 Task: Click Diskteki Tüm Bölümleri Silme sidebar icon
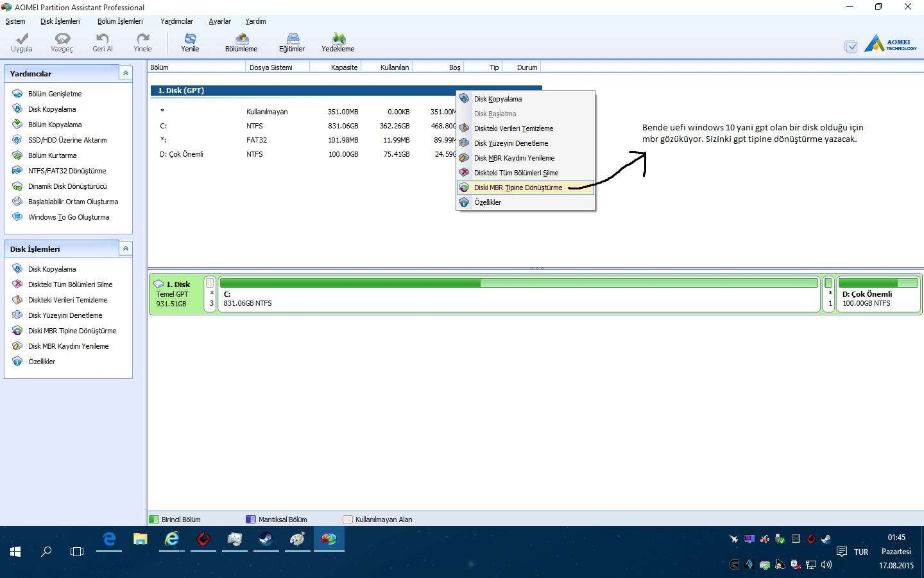17,285
